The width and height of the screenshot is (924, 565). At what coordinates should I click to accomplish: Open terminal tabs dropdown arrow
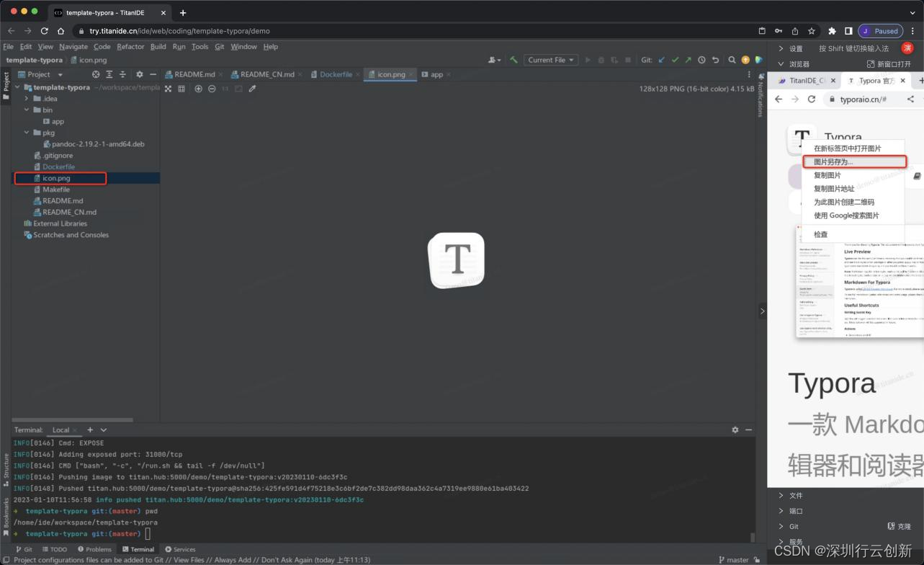[x=104, y=430]
